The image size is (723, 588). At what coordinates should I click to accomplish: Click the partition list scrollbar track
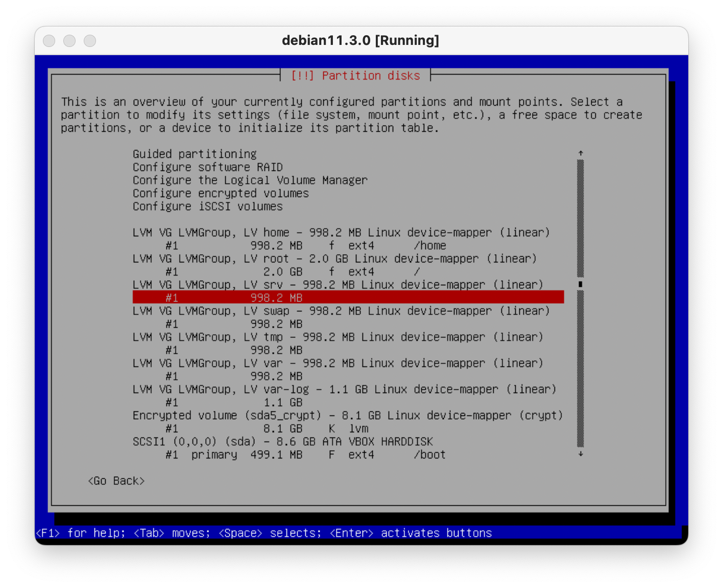(x=581, y=367)
